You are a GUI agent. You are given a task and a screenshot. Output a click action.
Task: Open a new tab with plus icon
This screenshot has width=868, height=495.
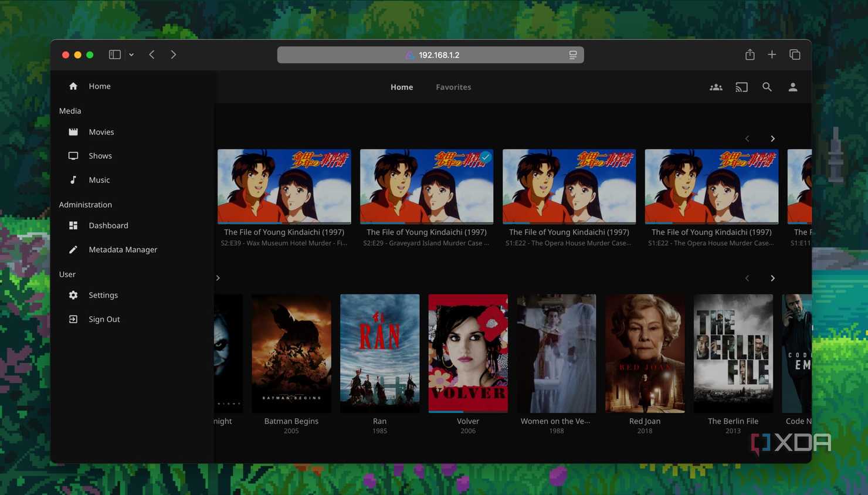[772, 55]
